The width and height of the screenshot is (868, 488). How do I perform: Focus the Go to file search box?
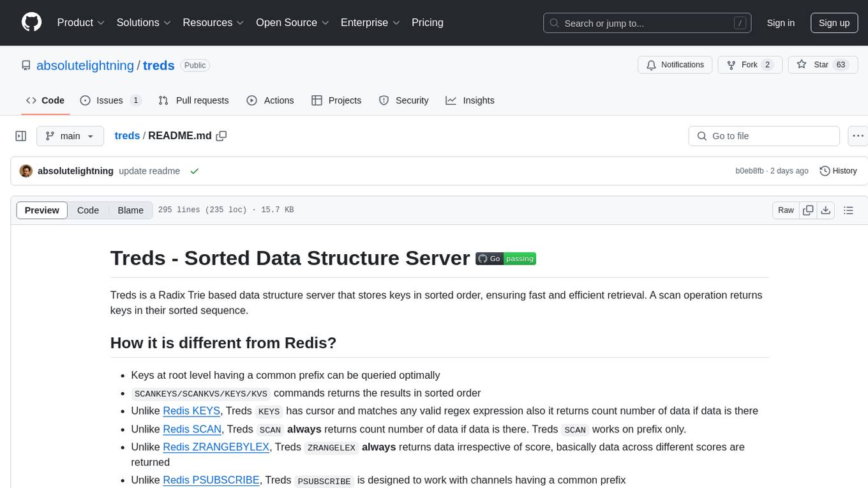click(x=764, y=136)
